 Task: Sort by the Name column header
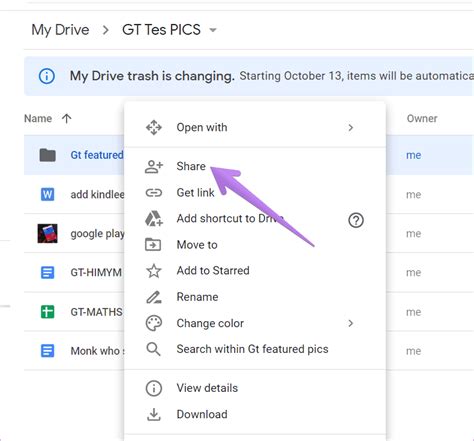[38, 119]
